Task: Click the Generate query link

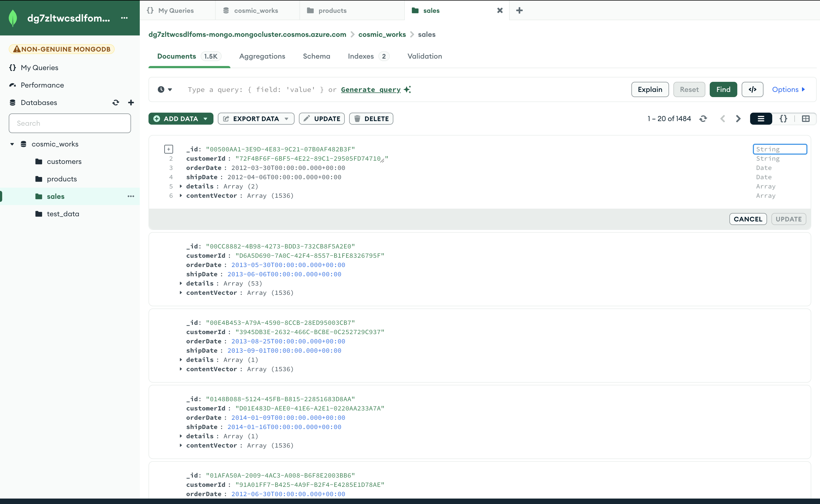Action: coord(370,90)
